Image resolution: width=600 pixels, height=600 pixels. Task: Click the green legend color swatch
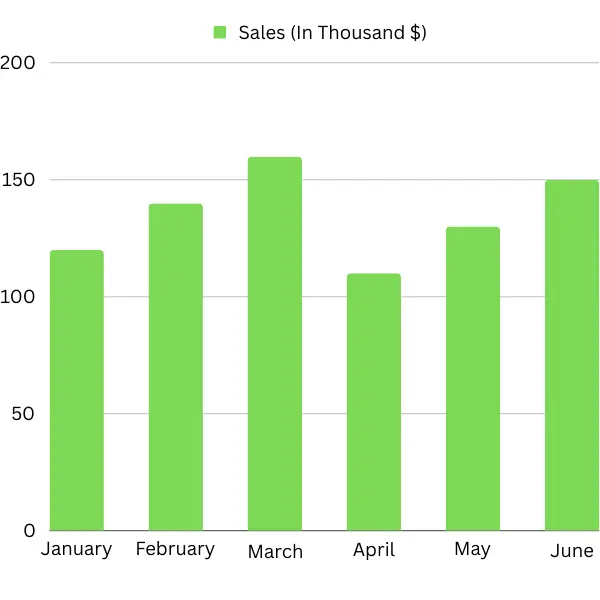click(220, 33)
